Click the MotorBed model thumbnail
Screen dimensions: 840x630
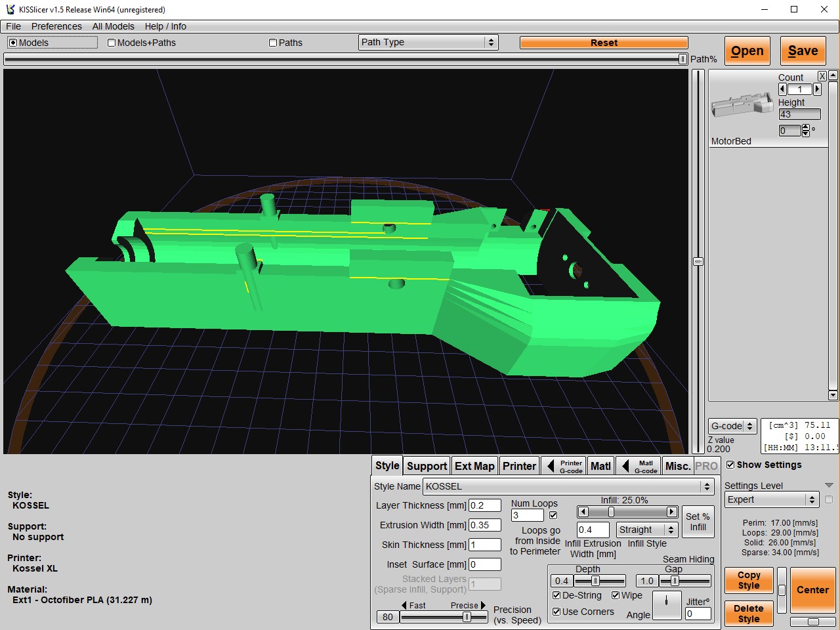point(742,105)
